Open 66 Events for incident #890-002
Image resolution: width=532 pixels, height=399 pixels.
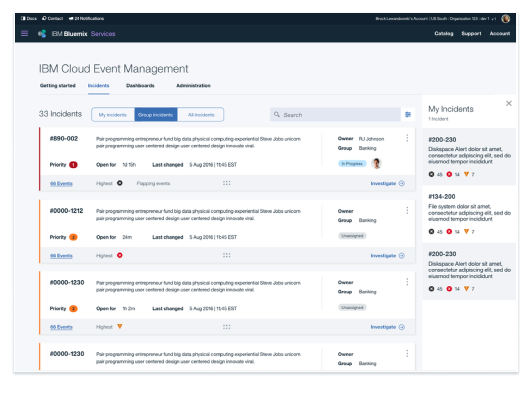[x=61, y=183]
